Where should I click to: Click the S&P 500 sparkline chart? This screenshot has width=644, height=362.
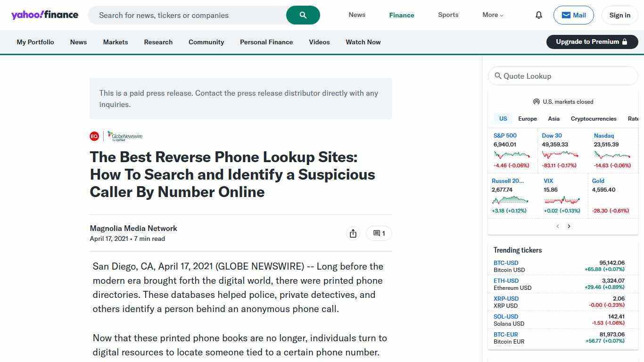(x=512, y=156)
